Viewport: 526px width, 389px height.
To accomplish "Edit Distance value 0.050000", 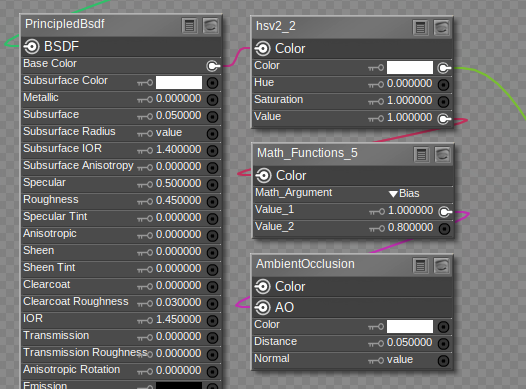I will tap(409, 342).
